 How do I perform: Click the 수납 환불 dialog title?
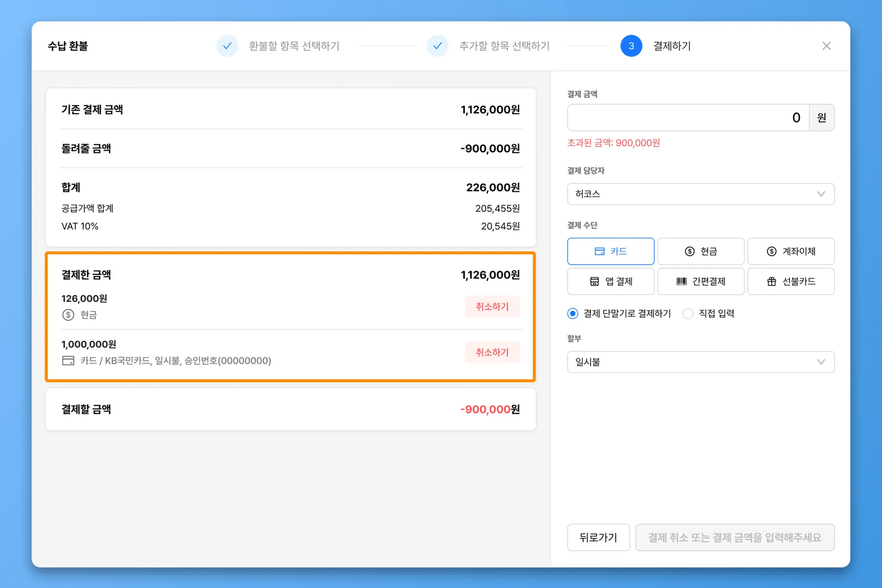point(68,46)
